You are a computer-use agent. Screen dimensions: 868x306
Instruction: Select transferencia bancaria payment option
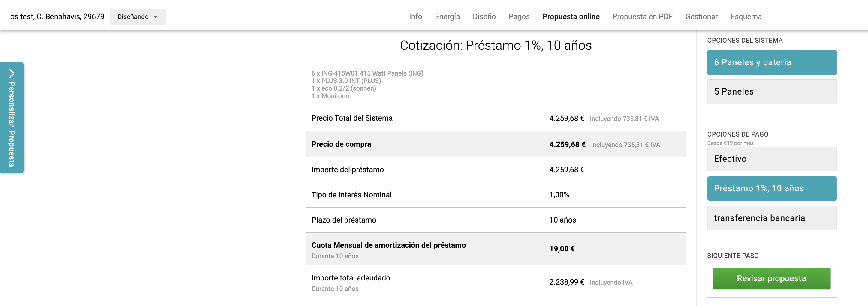click(x=772, y=218)
